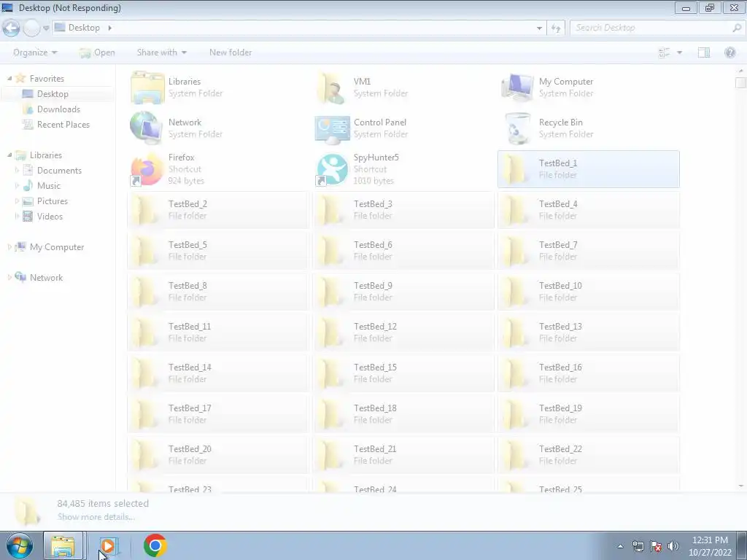Click the Windows Explorer taskbar icon

click(x=63, y=545)
